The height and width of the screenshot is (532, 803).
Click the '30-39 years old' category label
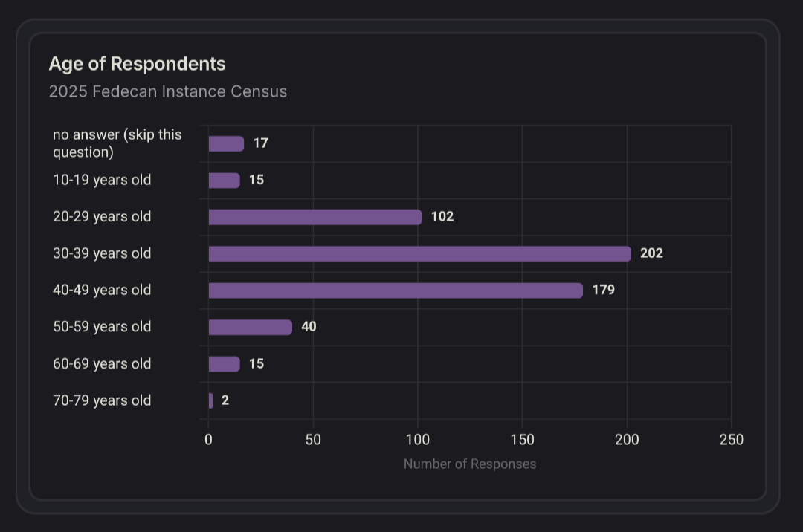tap(102, 253)
